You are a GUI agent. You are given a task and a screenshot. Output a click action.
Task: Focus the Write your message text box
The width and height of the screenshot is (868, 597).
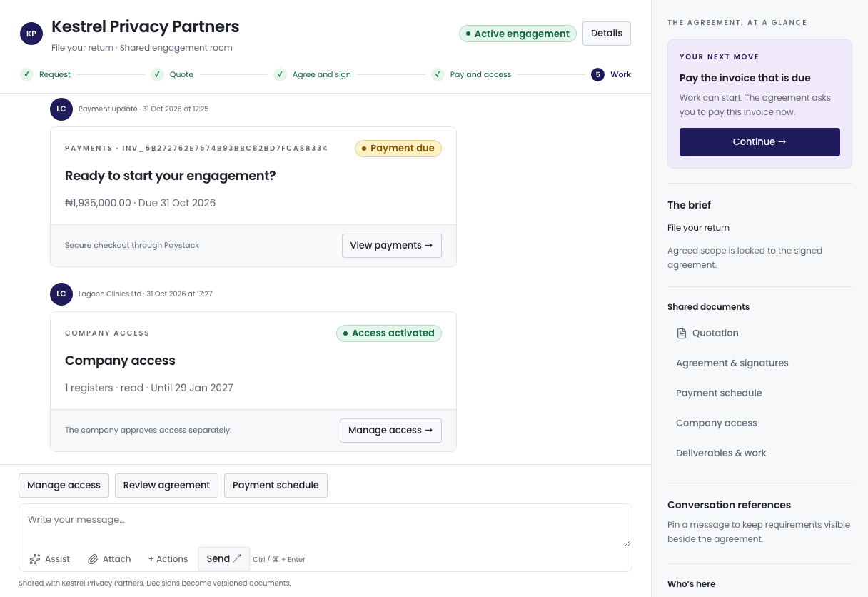click(x=325, y=526)
